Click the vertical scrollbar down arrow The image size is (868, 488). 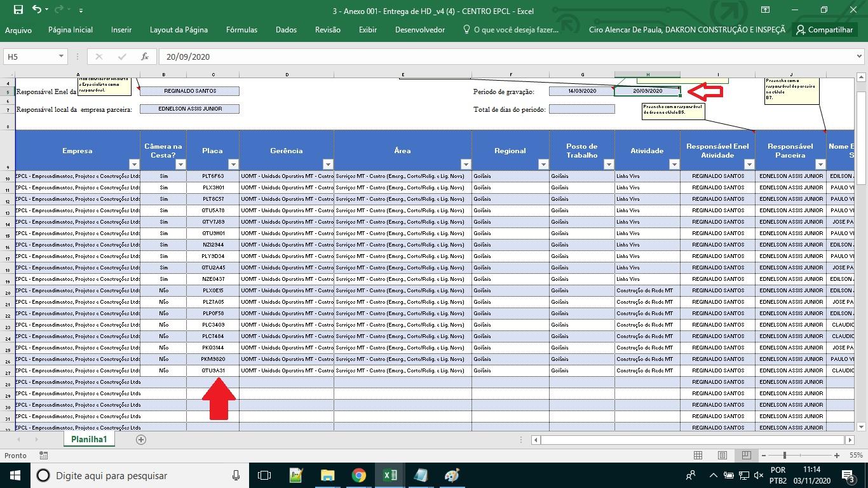862,427
